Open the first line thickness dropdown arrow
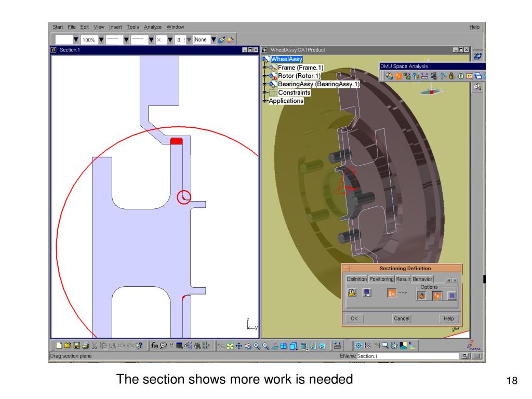This screenshot has width=532, height=399. point(126,39)
